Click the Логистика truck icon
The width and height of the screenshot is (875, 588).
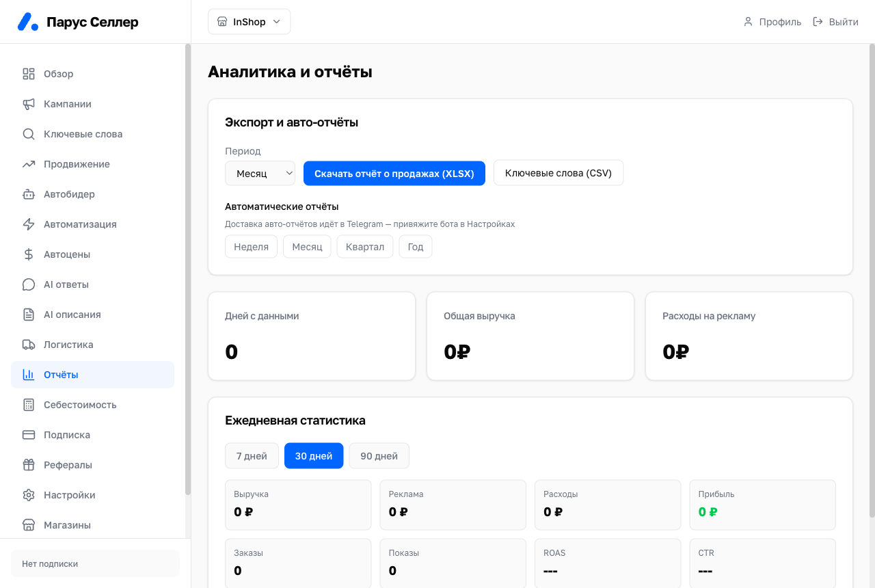[x=29, y=345]
